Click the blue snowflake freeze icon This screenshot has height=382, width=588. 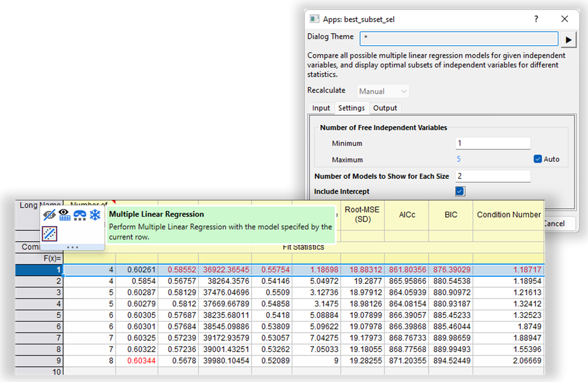(x=95, y=215)
